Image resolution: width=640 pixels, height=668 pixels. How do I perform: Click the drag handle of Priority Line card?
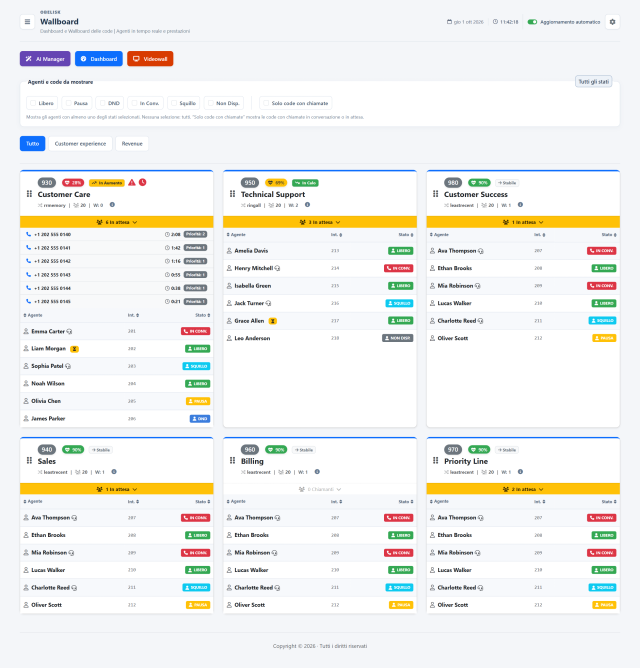[435, 461]
